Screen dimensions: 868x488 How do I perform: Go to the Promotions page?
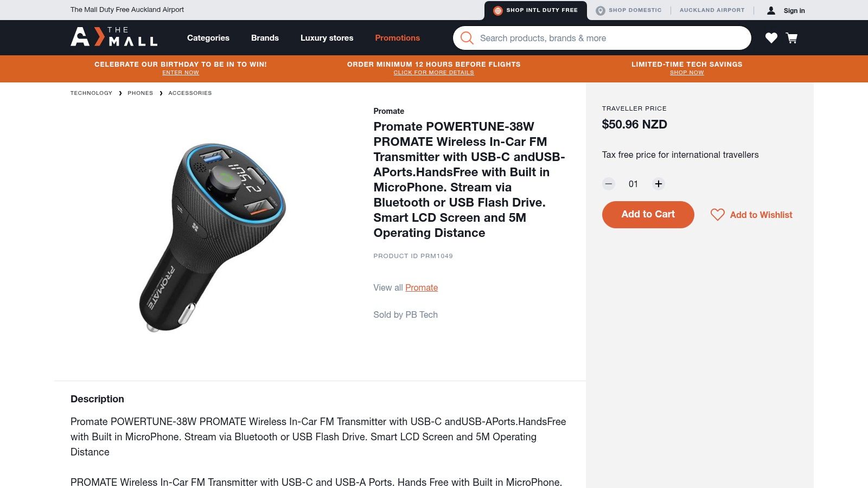(x=397, y=38)
